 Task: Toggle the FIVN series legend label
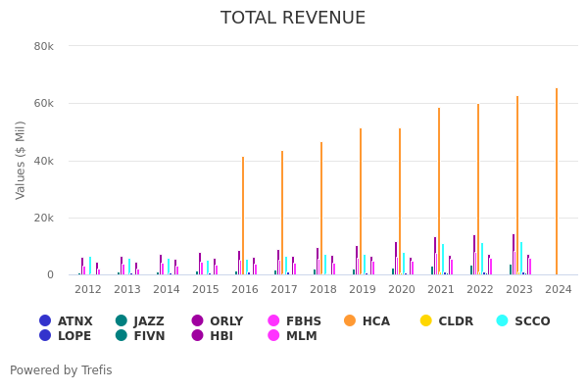(x=150, y=336)
